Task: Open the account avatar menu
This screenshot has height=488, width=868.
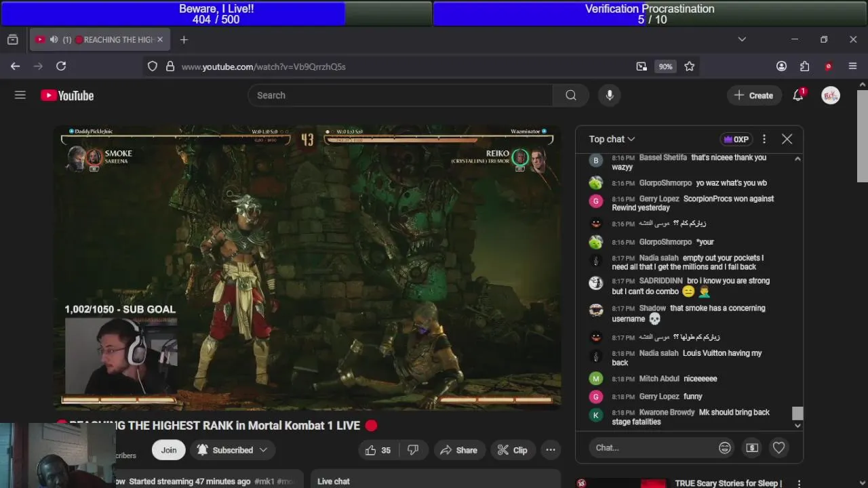Action: (831, 96)
